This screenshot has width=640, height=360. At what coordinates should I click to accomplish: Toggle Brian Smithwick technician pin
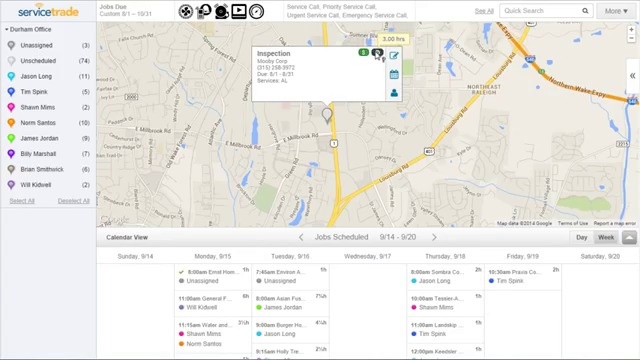coord(11,169)
